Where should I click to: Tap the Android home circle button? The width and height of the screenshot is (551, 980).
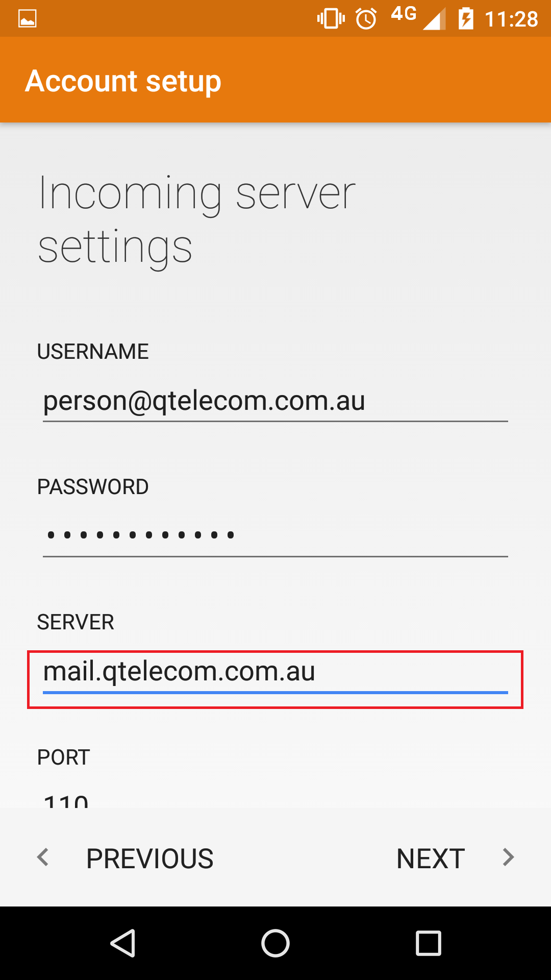[275, 943]
